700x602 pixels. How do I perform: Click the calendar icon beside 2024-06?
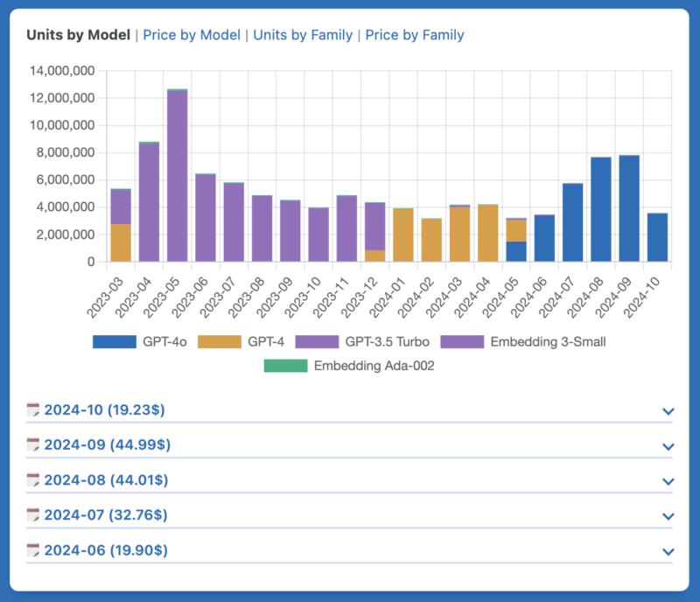[33, 549]
